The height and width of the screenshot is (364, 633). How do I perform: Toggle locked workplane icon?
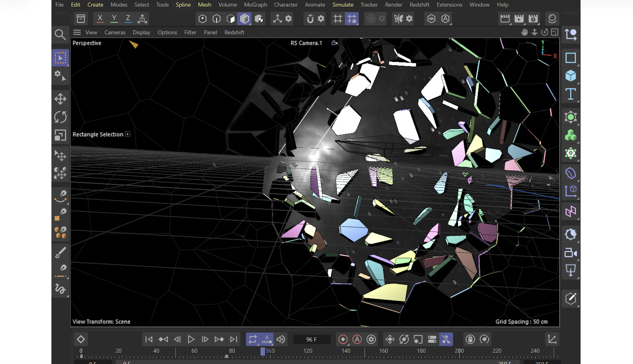[x=352, y=19]
